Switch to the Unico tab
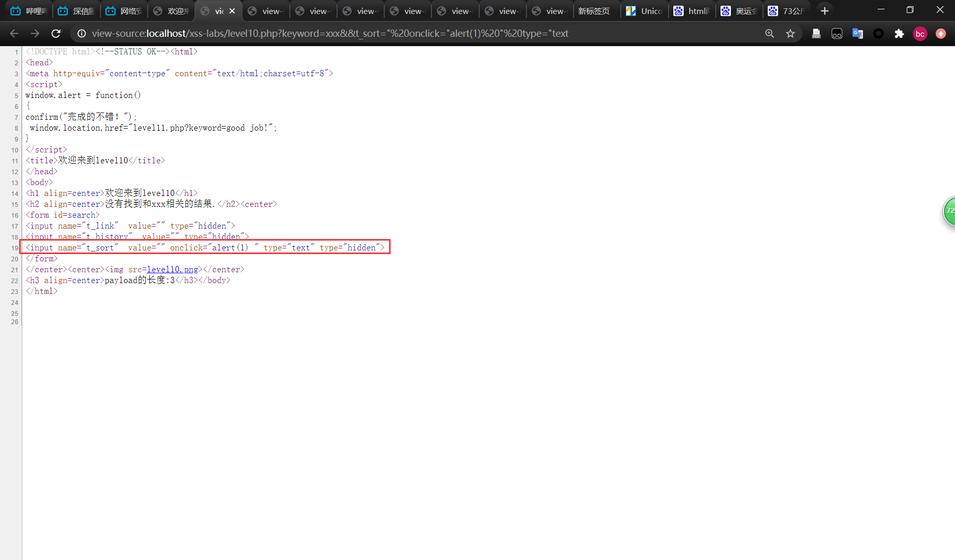This screenshot has width=955, height=560. [x=644, y=11]
